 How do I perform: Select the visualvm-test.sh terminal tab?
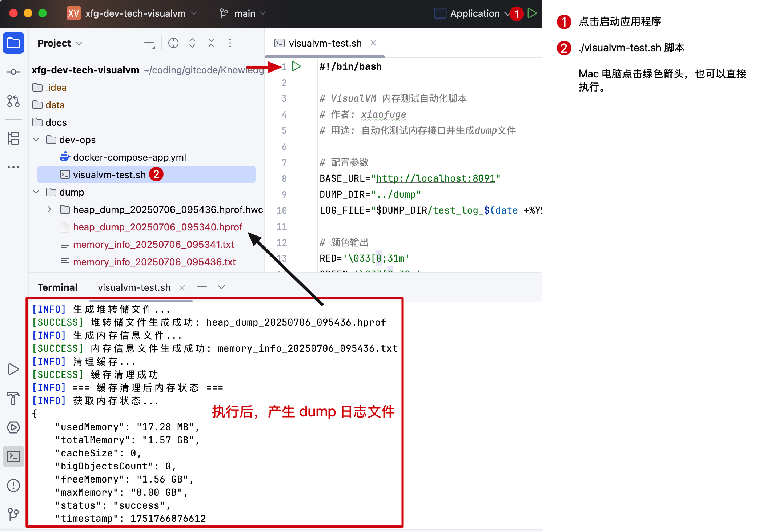click(x=134, y=287)
